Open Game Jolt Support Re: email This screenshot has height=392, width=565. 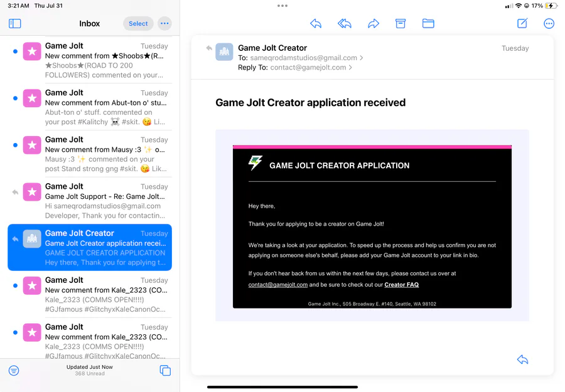90,201
